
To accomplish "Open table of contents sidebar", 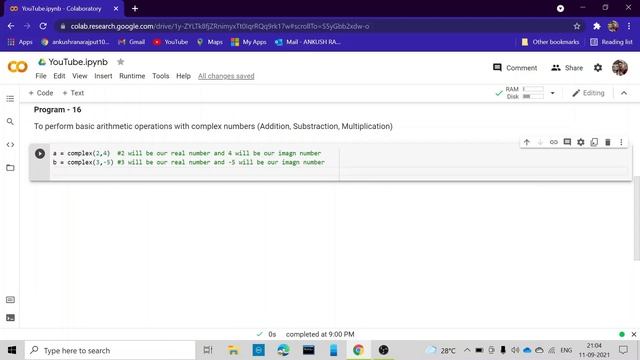I will 10,99.
